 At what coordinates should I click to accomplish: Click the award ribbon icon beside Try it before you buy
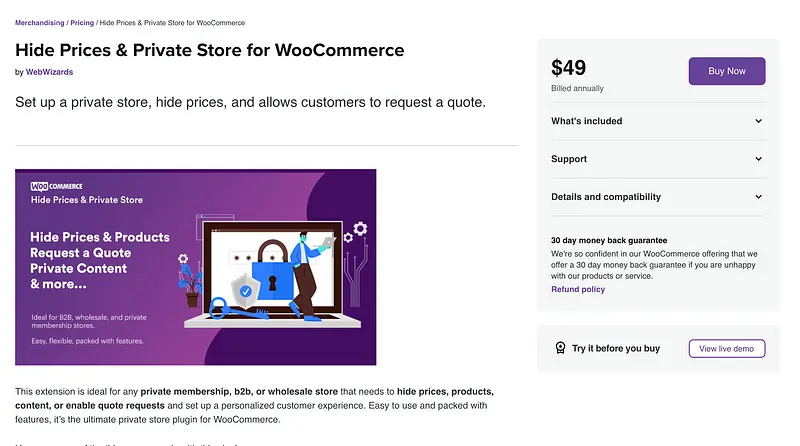point(561,349)
